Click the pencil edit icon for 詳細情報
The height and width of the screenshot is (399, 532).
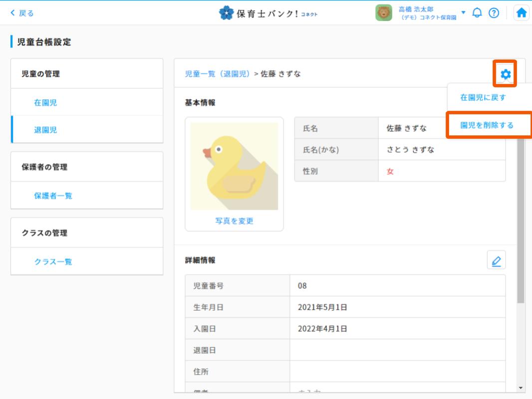(496, 260)
